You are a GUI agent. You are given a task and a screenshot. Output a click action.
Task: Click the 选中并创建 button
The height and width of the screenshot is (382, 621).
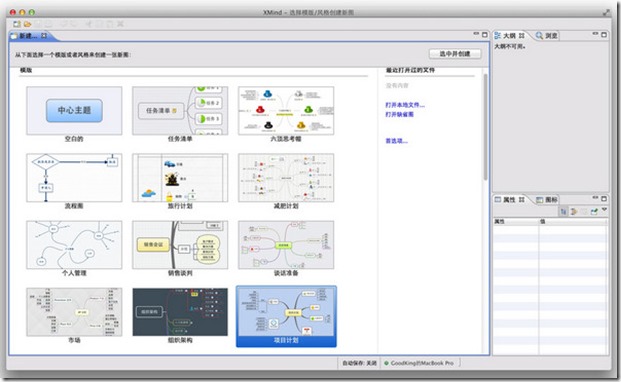[455, 53]
